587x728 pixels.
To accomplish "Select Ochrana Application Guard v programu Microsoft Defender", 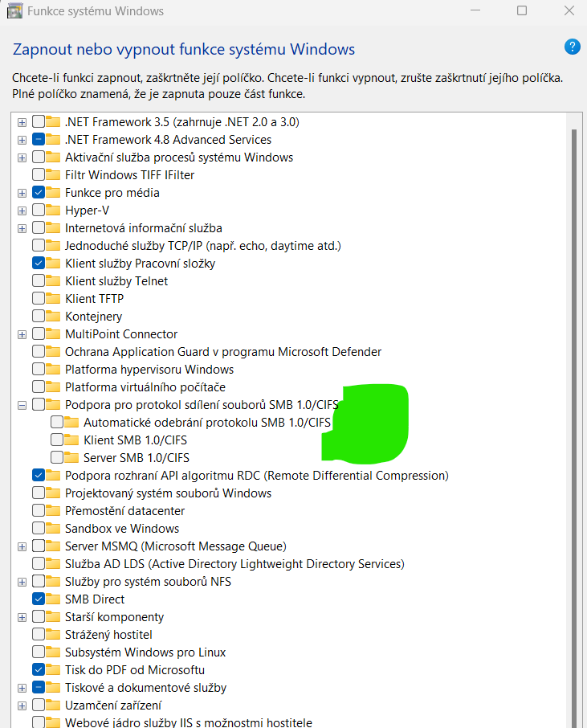I will 222,351.
